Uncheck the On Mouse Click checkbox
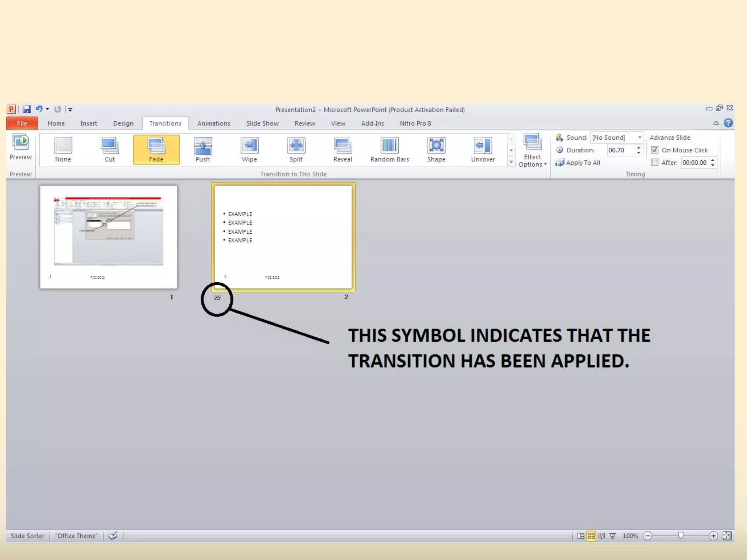 [x=655, y=150]
